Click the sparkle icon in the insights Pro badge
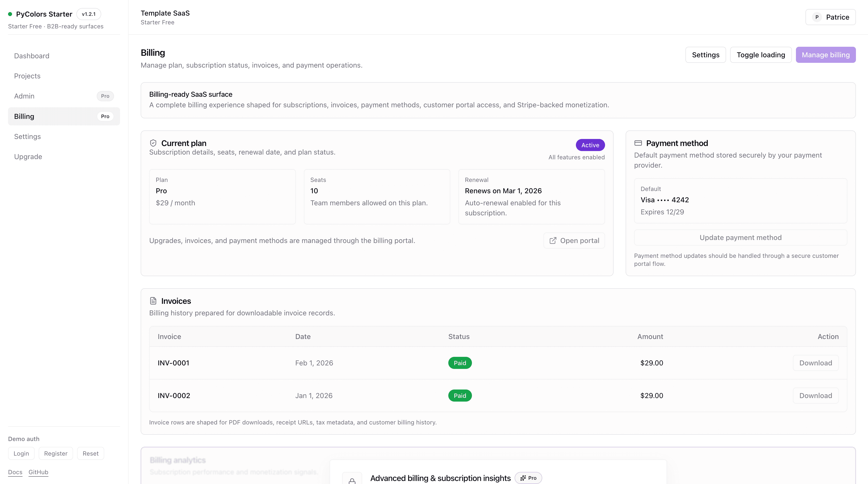 pyautogui.click(x=523, y=478)
